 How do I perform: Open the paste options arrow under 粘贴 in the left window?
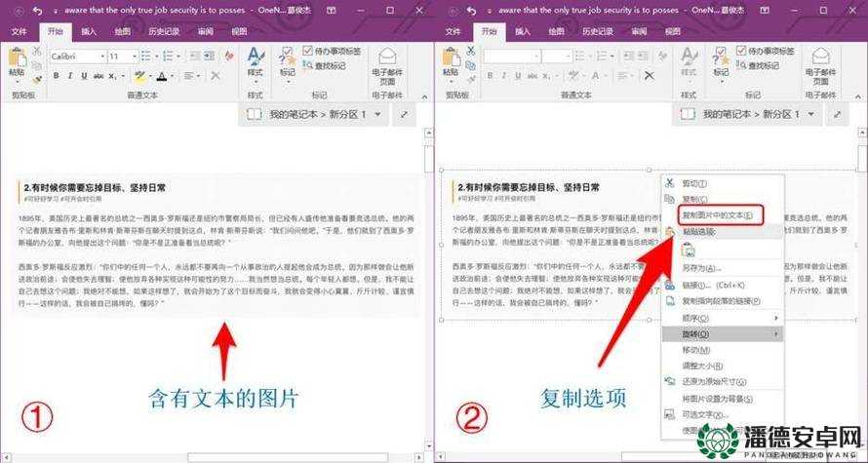pyautogui.click(x=18, y=83)
